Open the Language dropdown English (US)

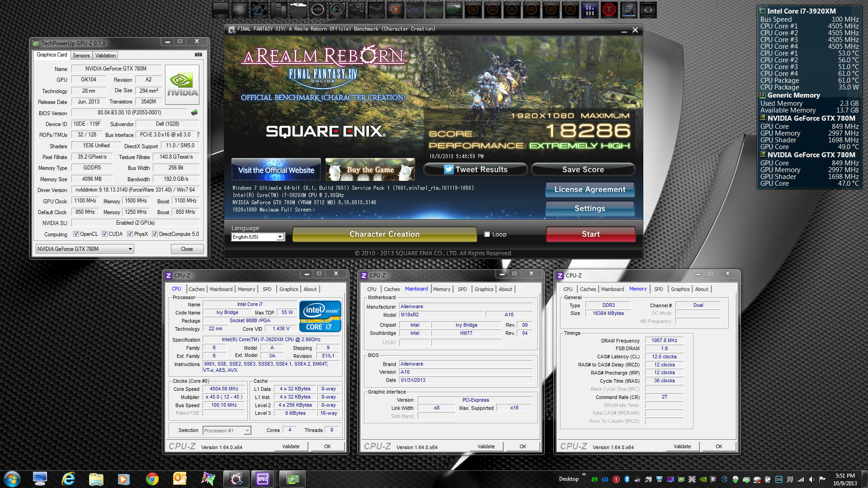(258, 237)
